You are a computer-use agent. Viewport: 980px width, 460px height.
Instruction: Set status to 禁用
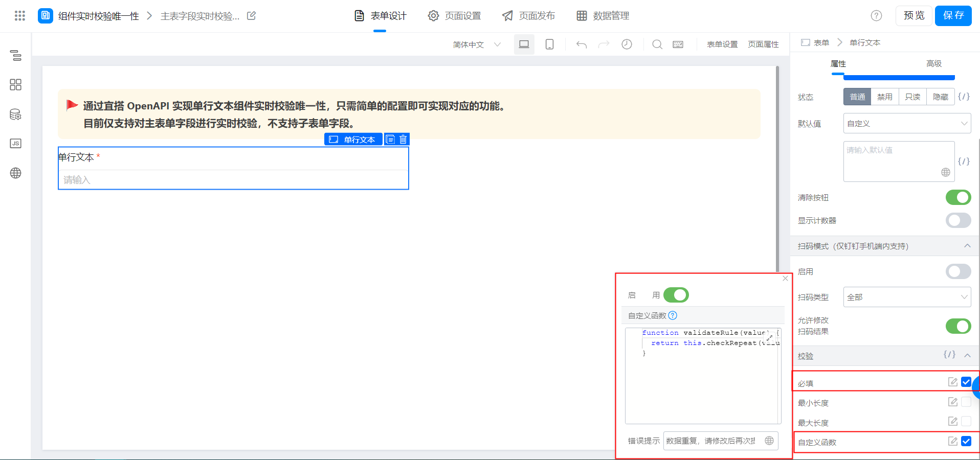885,97
